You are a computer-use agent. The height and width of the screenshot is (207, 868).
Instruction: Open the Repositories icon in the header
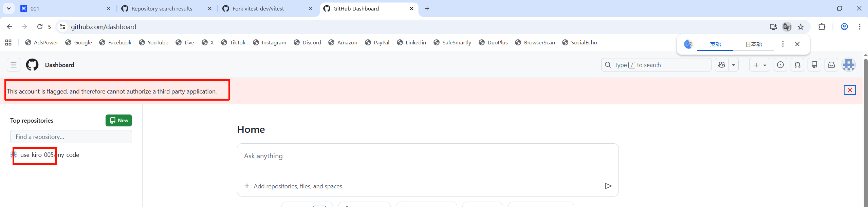pos(814,65)
